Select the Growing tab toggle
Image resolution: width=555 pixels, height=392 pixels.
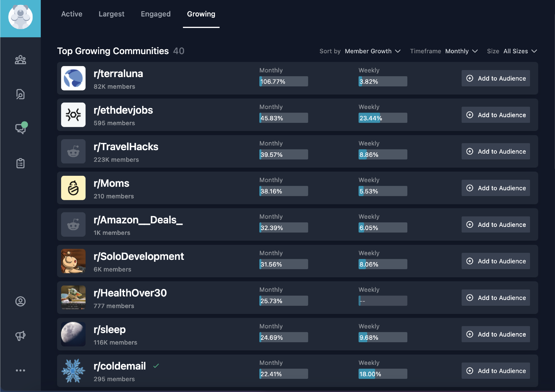pos(201,14)
